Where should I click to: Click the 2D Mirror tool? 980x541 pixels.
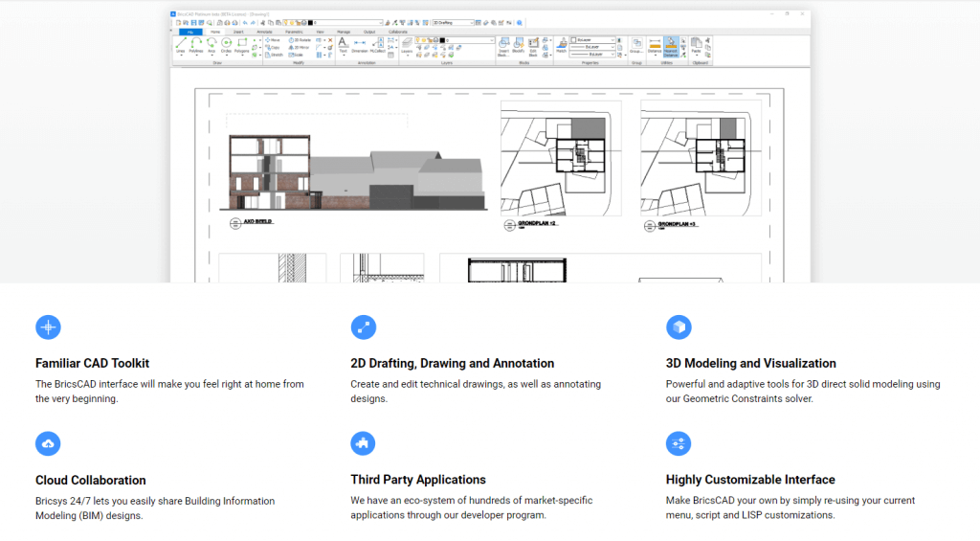[x=299, y=48]
